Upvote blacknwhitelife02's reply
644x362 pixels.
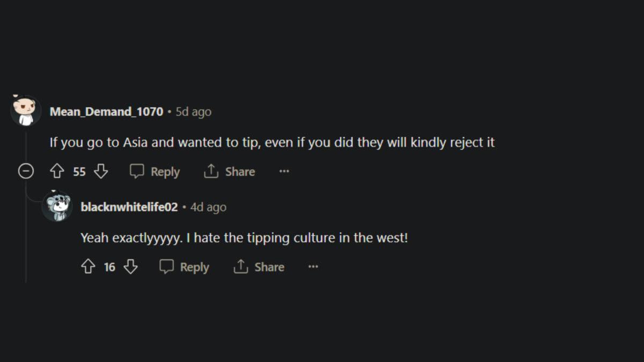87,267
